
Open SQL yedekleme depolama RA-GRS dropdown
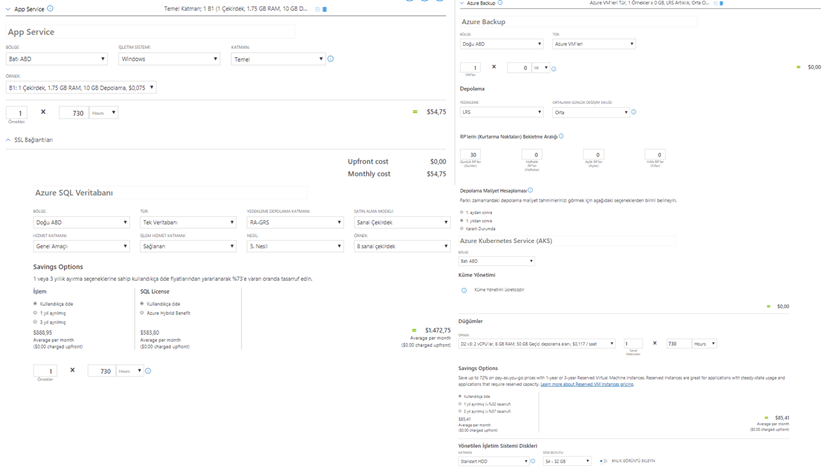[295, 222]
